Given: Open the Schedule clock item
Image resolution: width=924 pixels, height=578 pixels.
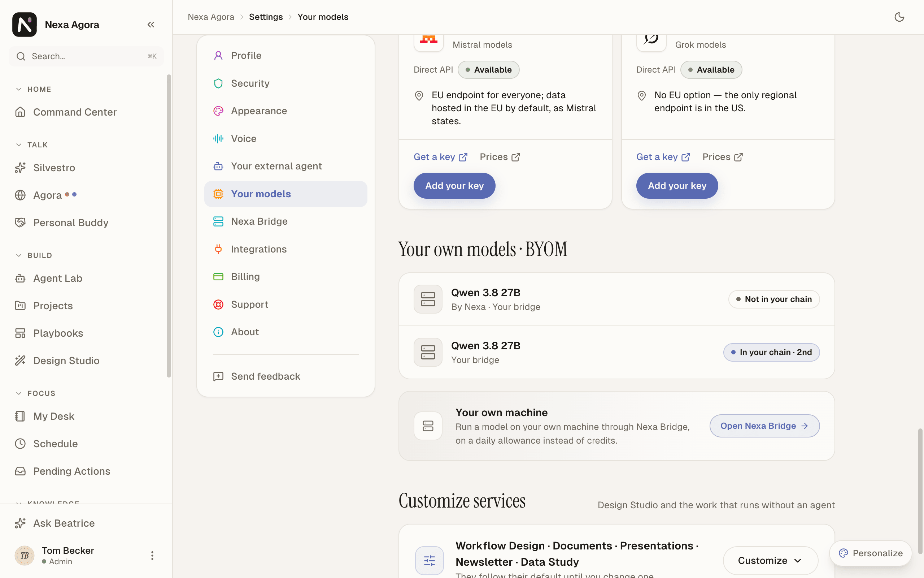Looking at the screenshot, I should [86, 444].
